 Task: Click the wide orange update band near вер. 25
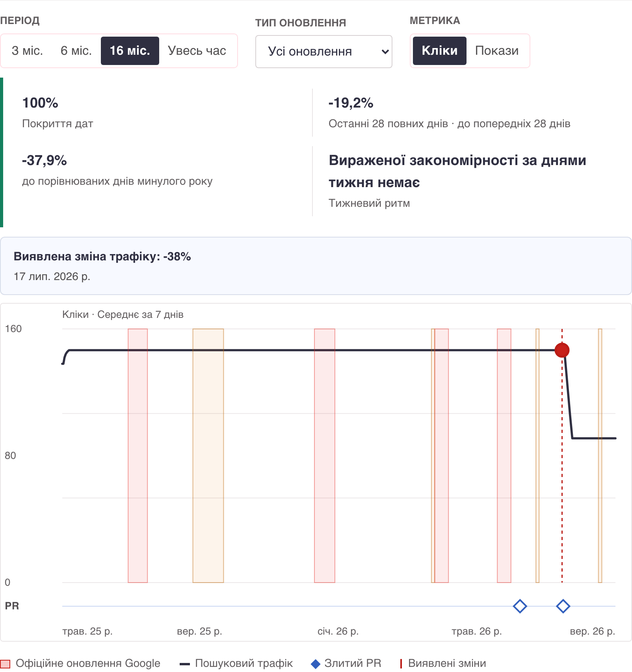[x=208, y=456]
